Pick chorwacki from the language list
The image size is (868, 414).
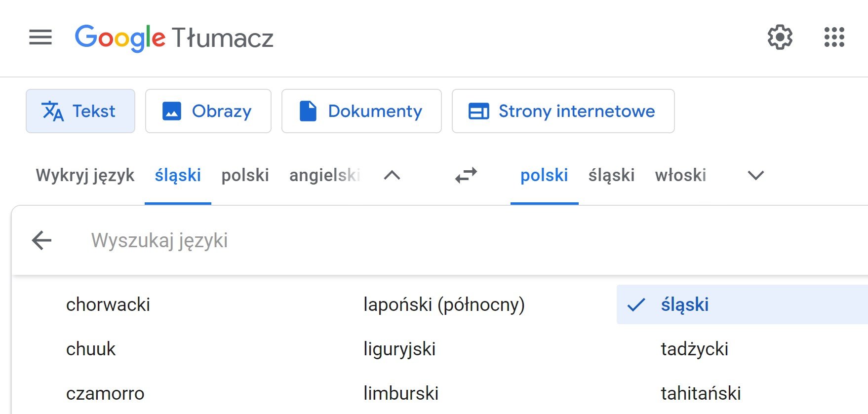[x=108, y=304]
